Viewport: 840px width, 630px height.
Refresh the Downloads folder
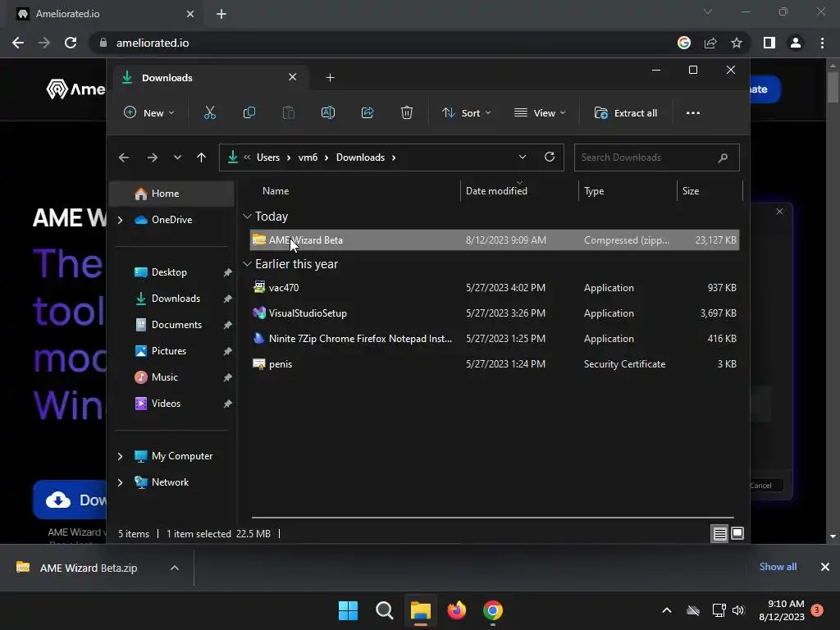(x=549, y=157)
